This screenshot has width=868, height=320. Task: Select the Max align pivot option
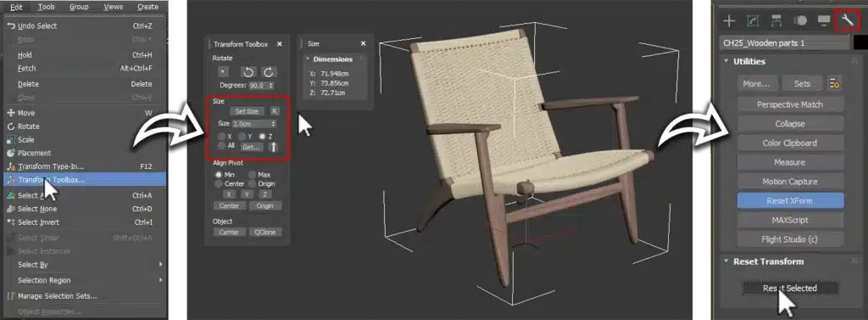251,175
